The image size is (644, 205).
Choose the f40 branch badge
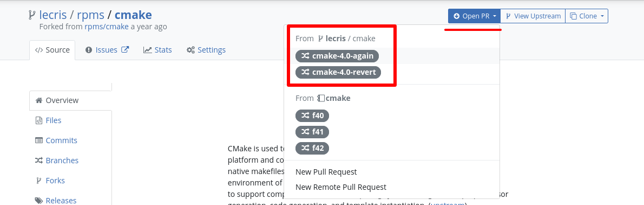pos(312,116)
